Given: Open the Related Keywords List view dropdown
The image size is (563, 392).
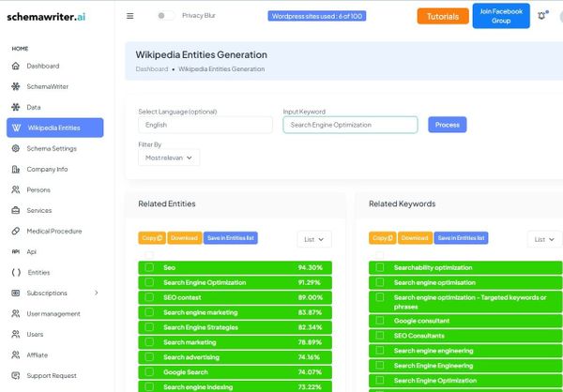Looking at the screenshot, I should tap(544, 239).
